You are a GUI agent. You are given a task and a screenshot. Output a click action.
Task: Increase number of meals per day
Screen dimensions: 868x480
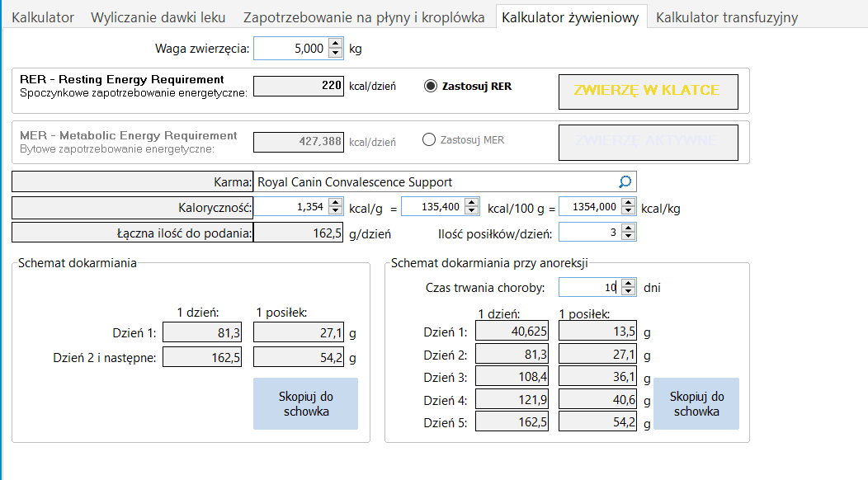[x=628, y=228]
